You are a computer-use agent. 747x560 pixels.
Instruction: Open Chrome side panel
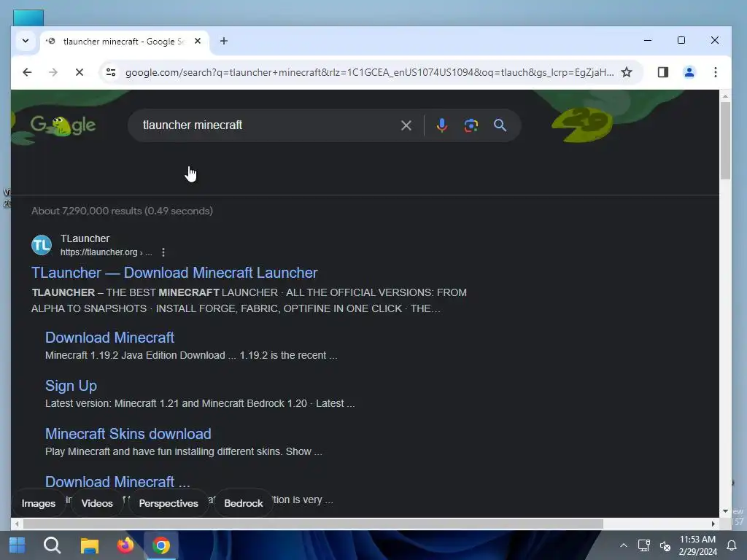click(x=663, y=72)
